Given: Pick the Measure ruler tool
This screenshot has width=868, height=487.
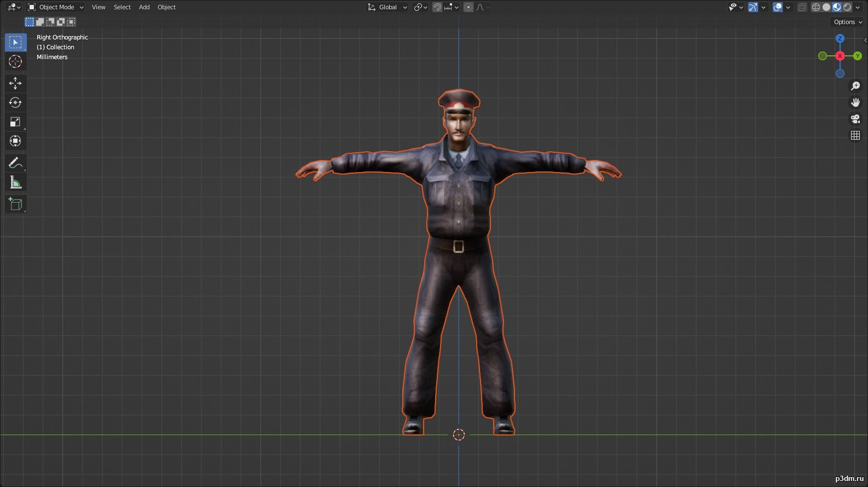Looking at the screenshot, I should click(15, 182).
